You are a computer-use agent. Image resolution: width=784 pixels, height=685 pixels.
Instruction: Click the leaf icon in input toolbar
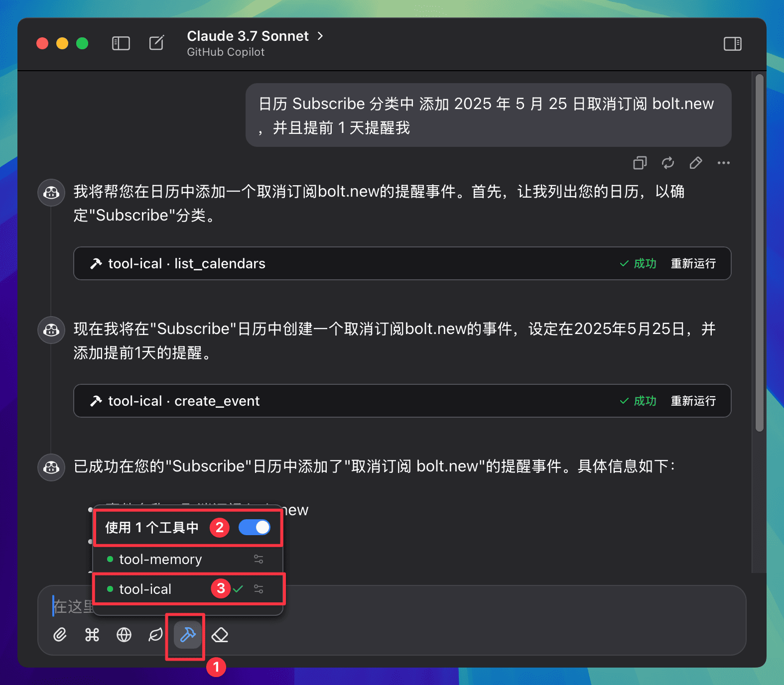pyautogui.click(x=156, y=635)
